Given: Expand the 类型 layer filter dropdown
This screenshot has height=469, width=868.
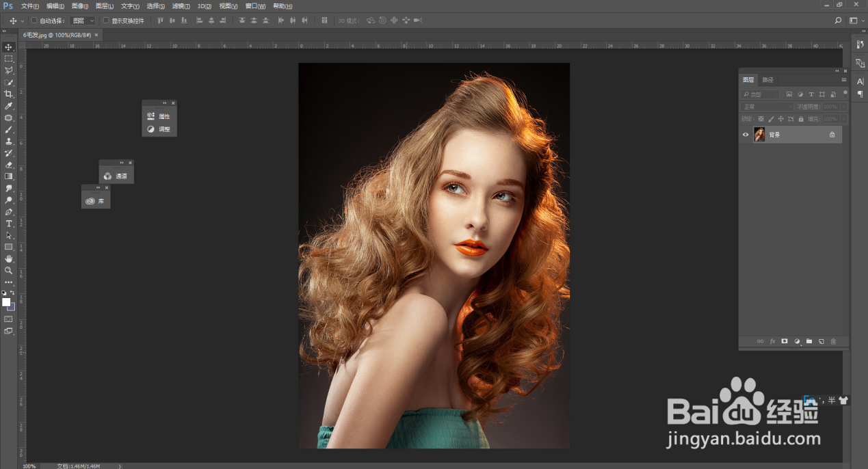Looking at the screenshot, I should (761, 94).
